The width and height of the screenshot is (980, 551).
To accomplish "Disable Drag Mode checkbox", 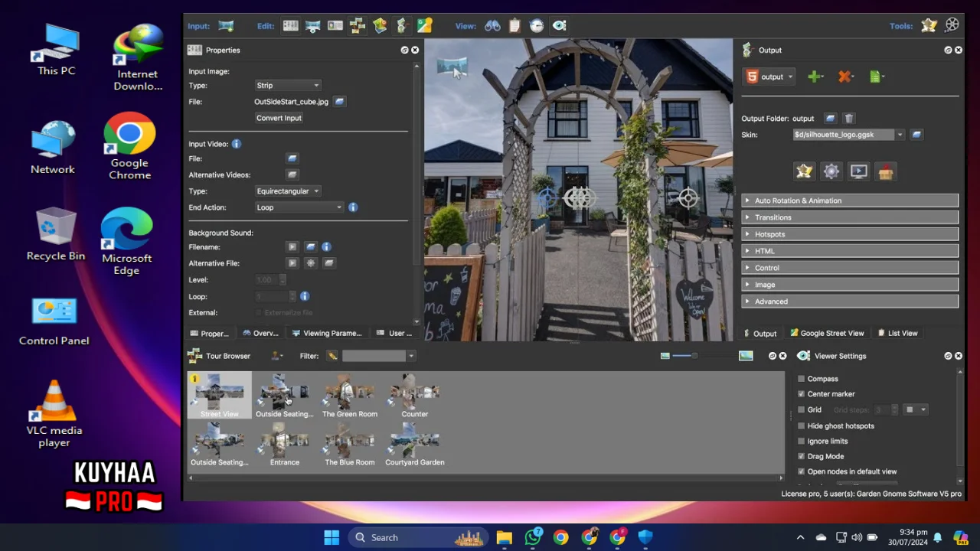I will (x=802, y=456).
